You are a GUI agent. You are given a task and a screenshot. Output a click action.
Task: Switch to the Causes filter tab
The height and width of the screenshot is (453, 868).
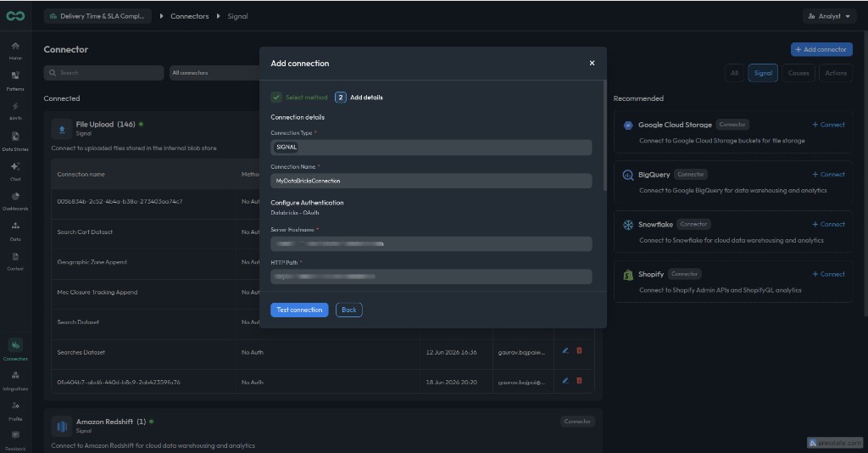tap(798, 73)
